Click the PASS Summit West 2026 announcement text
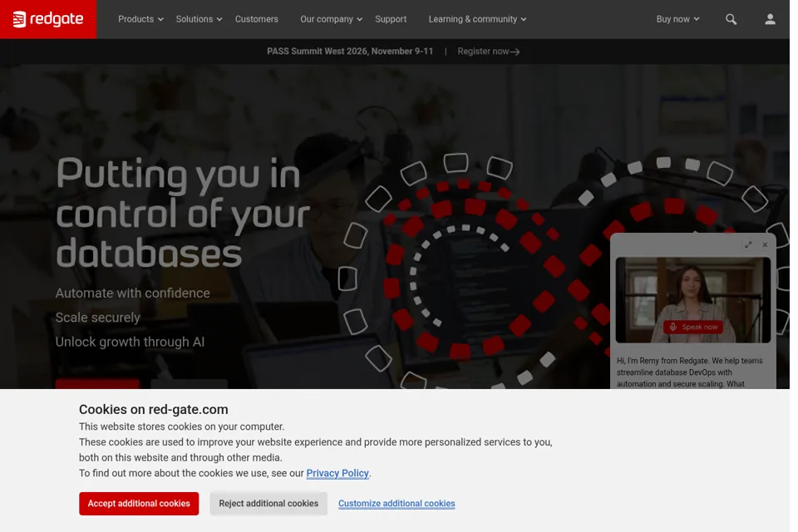This screenshot has width=798, height=532. (x=350, y=52)
